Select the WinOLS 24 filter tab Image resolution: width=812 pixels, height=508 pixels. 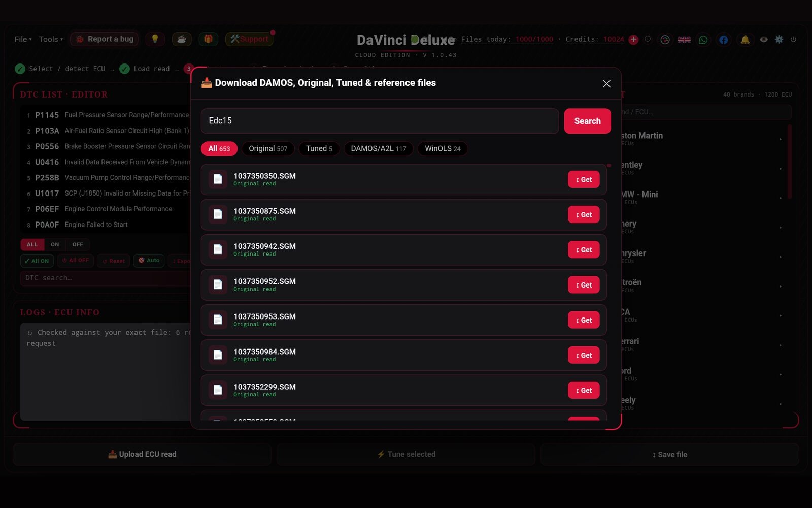(x=443, y=148)
